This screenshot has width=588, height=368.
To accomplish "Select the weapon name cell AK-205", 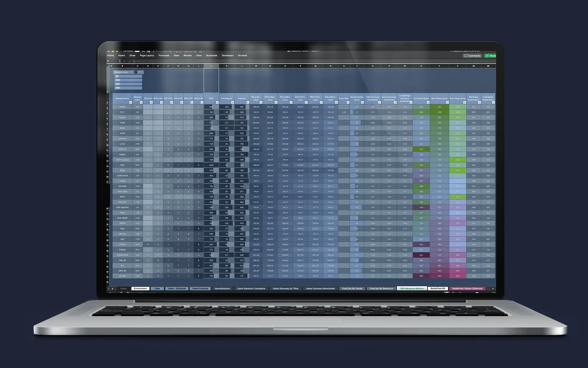I will (x=122, y=276).
